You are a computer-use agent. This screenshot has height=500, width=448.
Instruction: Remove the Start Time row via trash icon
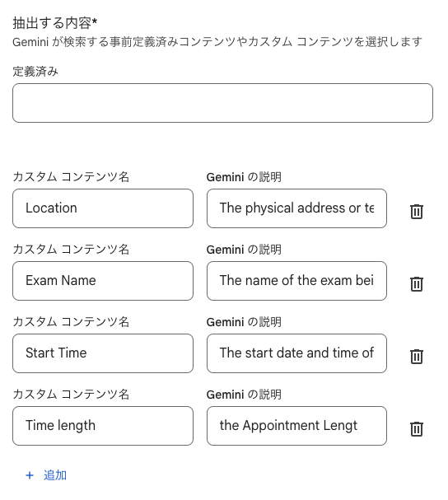point(416,356)
